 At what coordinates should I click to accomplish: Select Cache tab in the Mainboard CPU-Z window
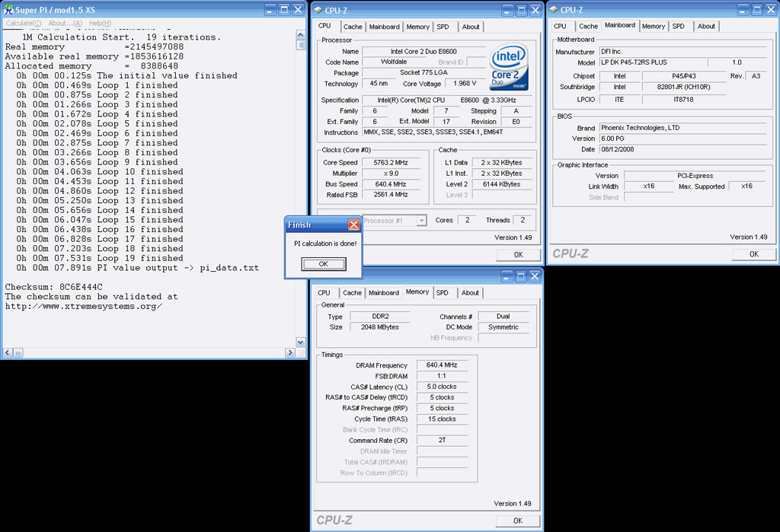(588, 27)
